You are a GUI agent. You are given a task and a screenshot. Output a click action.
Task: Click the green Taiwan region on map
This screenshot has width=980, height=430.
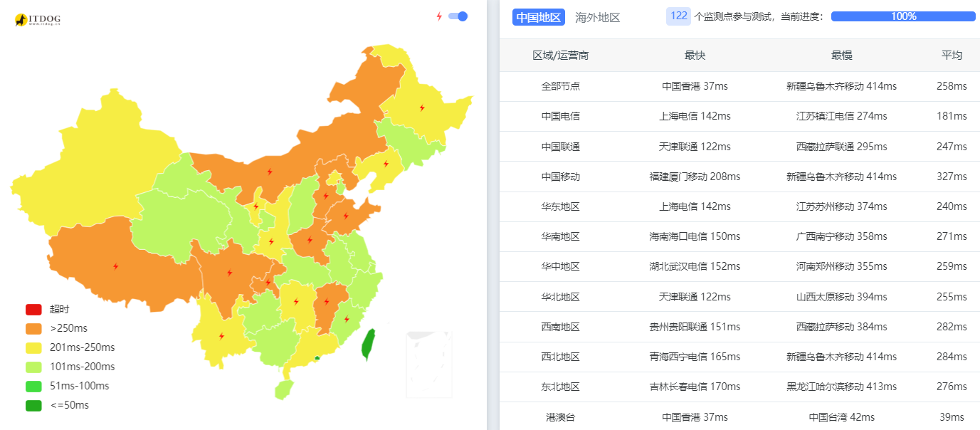pos(368,344)
